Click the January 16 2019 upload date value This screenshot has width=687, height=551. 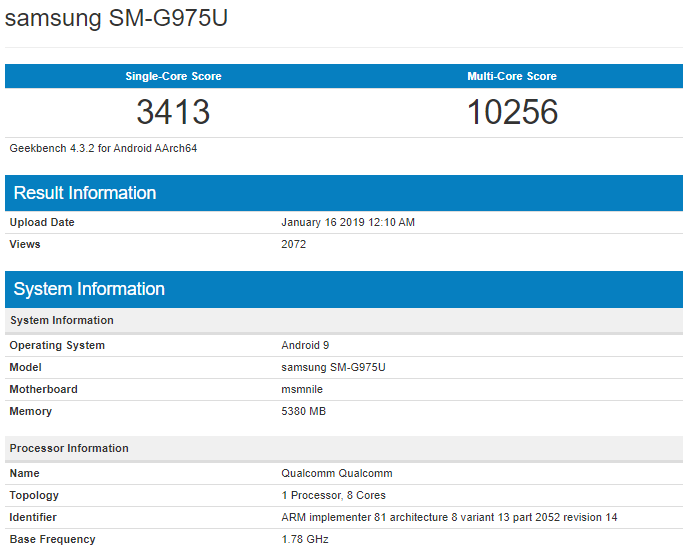(348, 222)
